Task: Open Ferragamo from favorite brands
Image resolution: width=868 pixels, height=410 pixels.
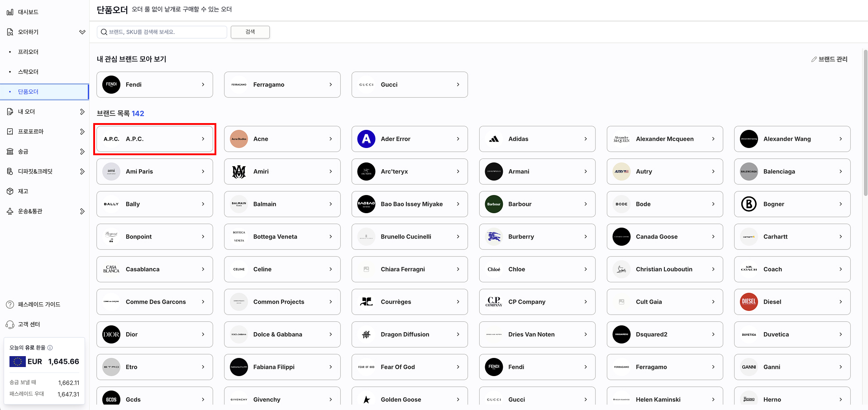Action: [282, 85]
